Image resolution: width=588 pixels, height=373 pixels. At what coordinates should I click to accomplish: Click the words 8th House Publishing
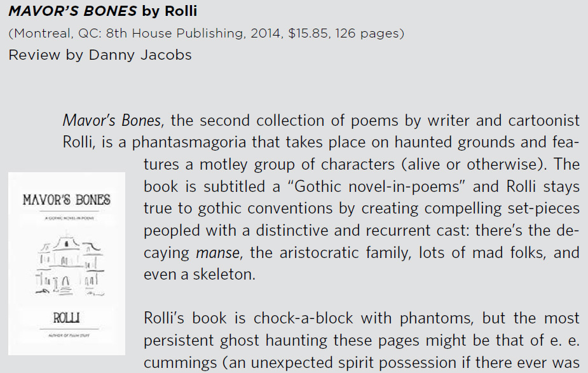[x=174, y=34]
